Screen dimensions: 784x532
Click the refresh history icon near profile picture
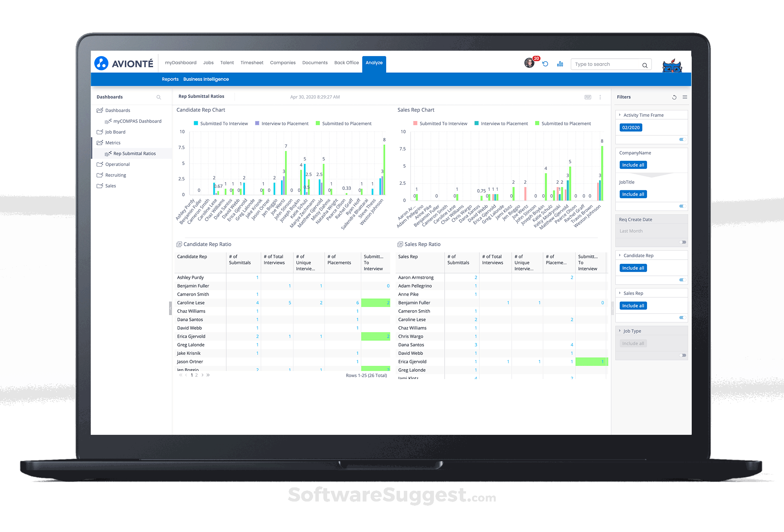(545, 64)
